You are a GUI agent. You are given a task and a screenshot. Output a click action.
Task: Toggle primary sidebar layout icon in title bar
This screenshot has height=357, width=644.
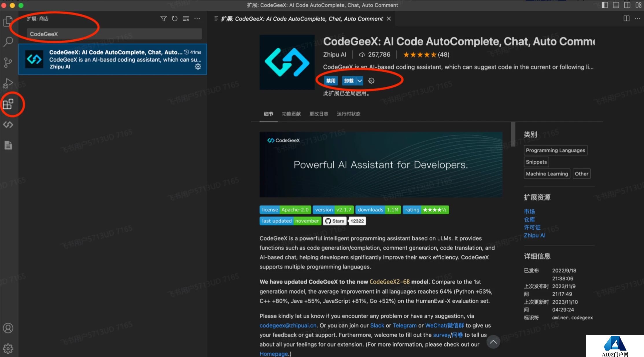605,5
